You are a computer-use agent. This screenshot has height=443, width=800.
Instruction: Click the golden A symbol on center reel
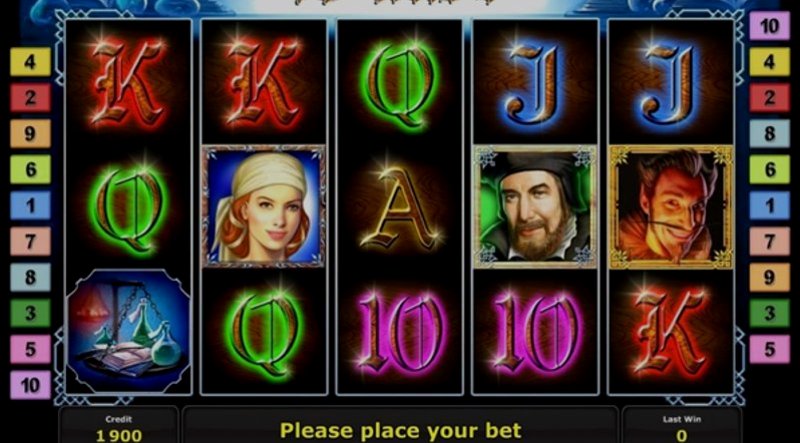click(400, 208)
